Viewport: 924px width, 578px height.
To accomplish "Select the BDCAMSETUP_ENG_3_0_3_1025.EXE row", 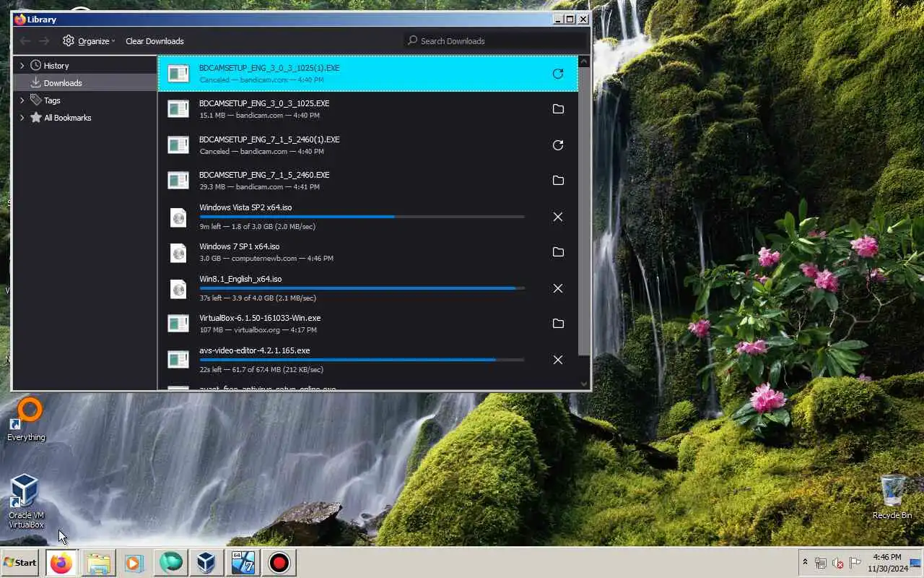I will pos(367,109).
